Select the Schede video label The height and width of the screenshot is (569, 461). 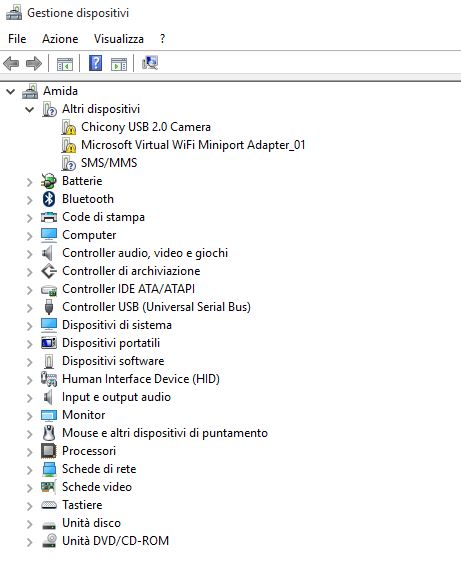coord(97,487)
